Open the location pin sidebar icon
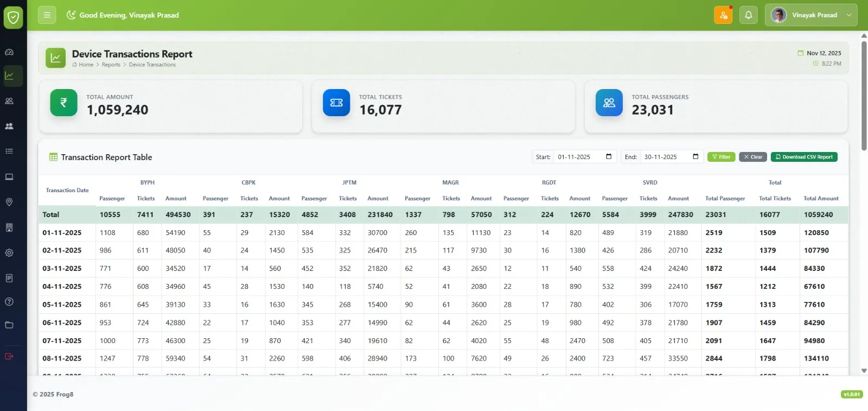Viewport: 868px width, 411px height. [9, 202]
